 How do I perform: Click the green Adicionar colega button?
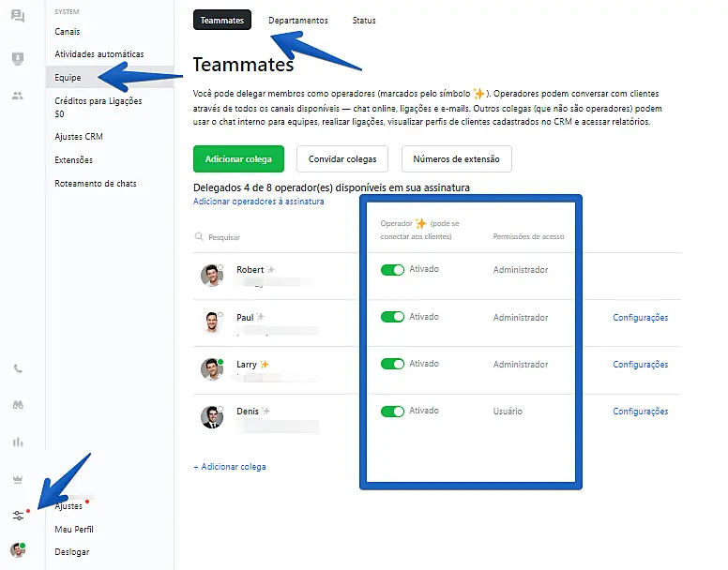pyautogui.click(x=238, y=158)
